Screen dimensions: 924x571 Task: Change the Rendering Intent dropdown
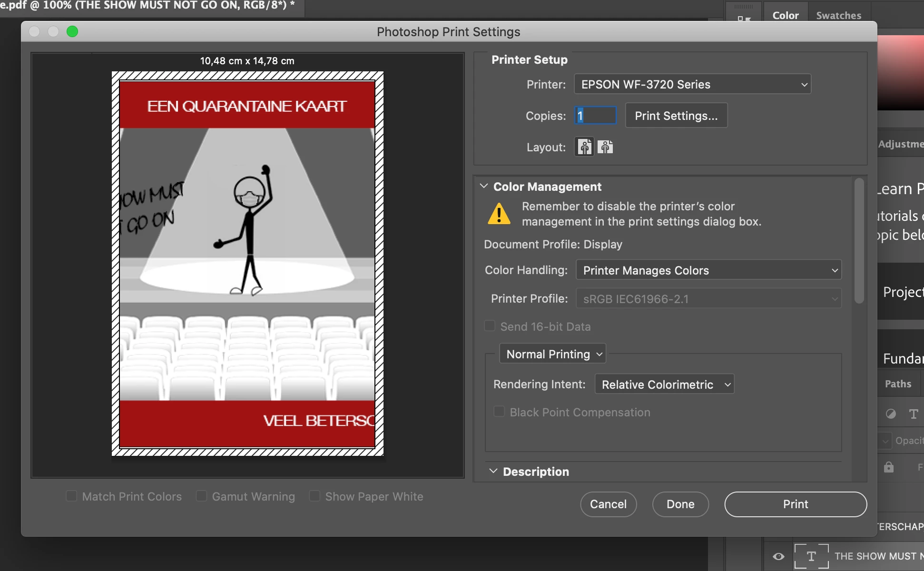[664, 384]
